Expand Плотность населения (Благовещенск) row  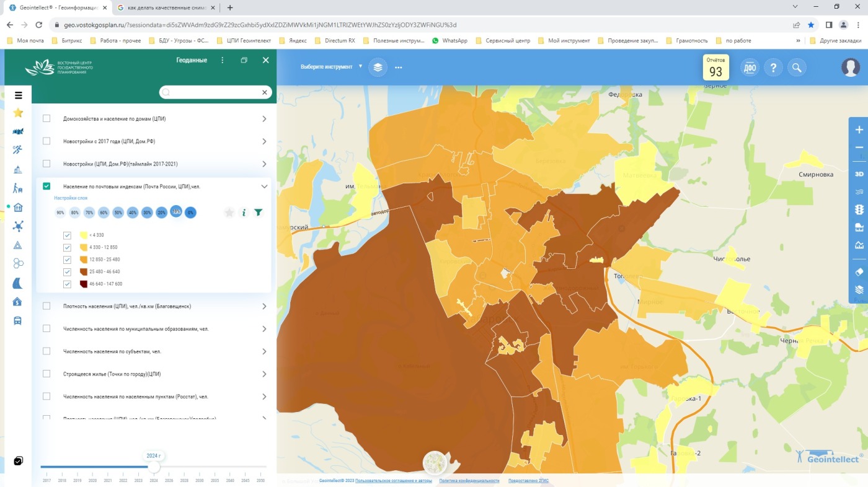pos(264,306)
